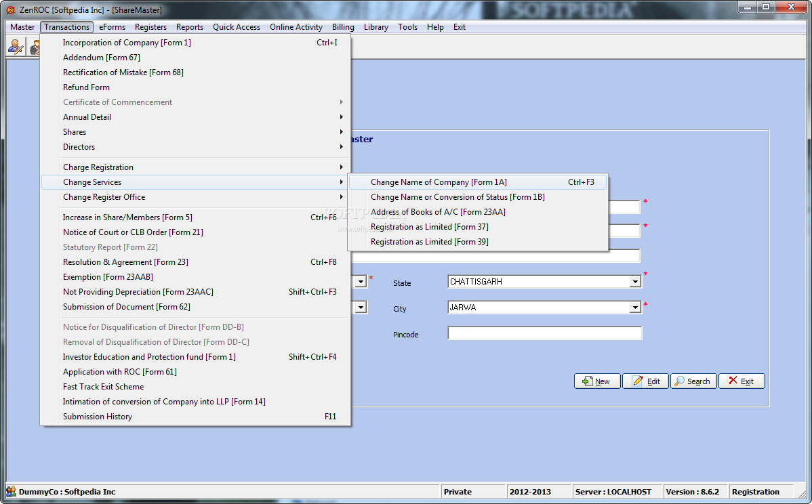Choose Addendum [Form 67] entry
Viewport: 812px width, 504px height.
click(x=196, y=58)
